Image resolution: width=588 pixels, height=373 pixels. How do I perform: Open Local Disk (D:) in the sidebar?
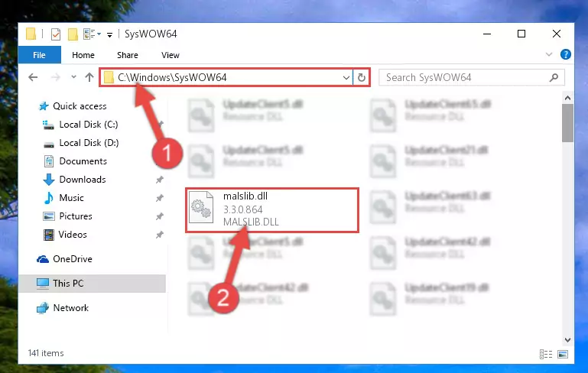(89, 143)
